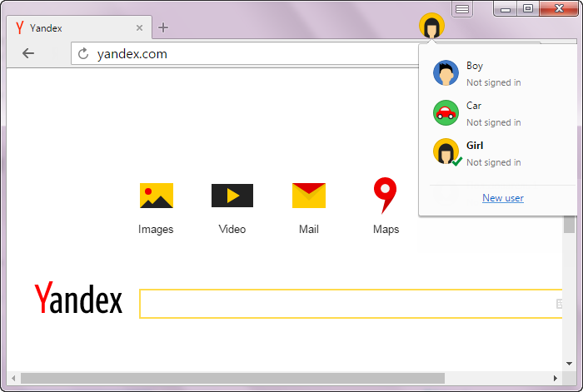Click the on-screen keyboard icon in search box
This screenshot has width=583, height=392.
click(559, 304)
